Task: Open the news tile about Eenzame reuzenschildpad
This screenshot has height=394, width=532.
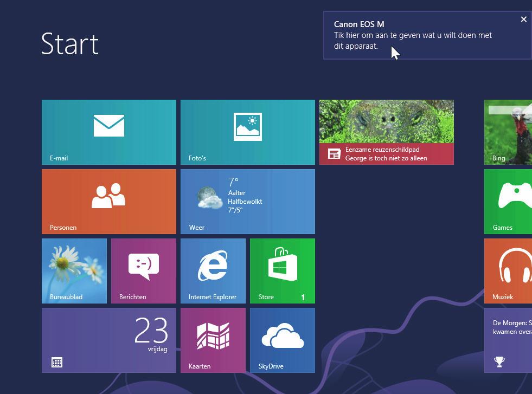Action: tap(387, 132)
